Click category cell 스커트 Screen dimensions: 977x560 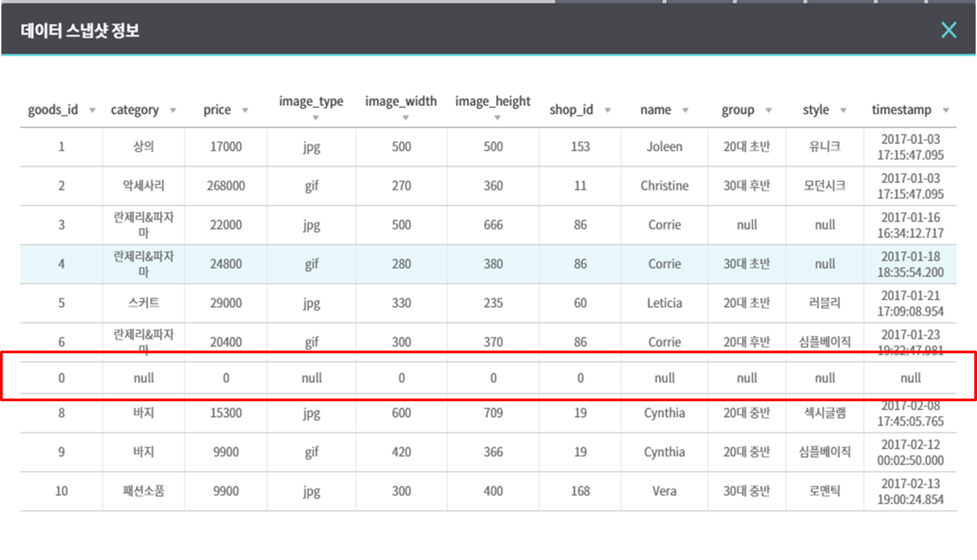(143, 303)
